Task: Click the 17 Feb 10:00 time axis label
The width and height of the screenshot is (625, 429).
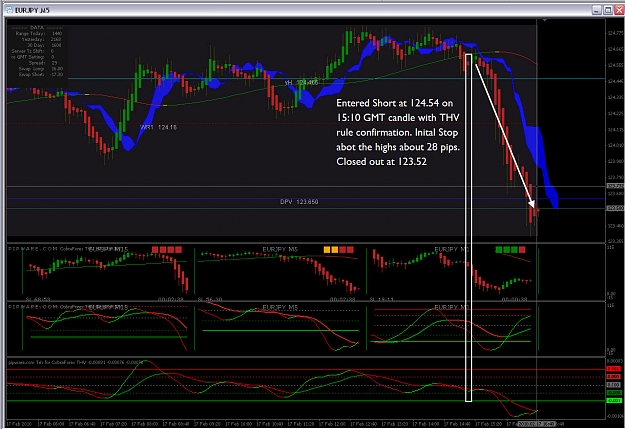Action: 238,423
